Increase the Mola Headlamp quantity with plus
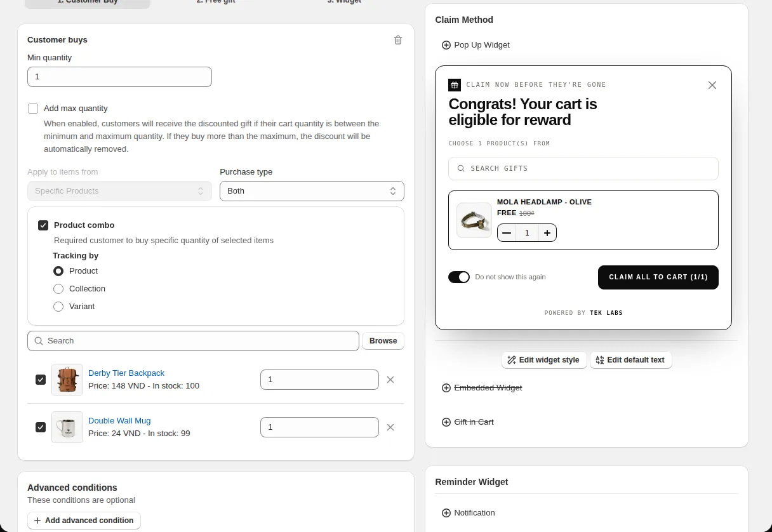This screenshot has height=532, width=772. [x=547, y=233]
